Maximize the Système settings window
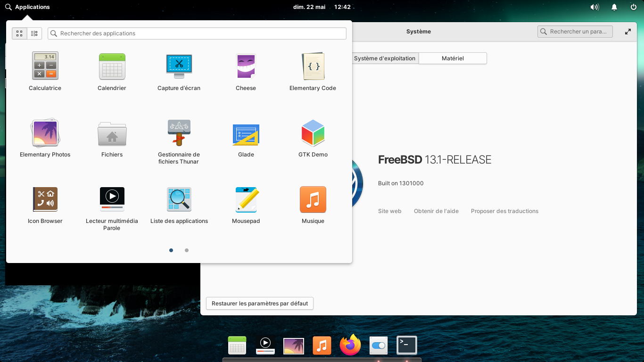 coord(628,32)
